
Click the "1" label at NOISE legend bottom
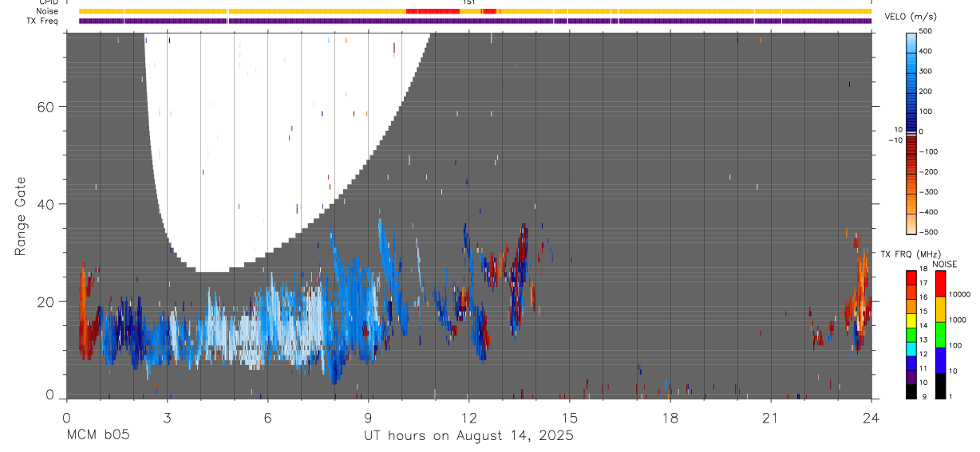click(x=952, y=396)
